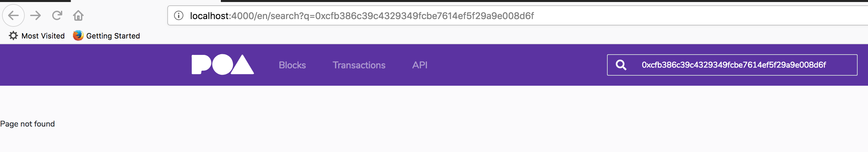Click the Firefox icon beside Getting Started

78,35
